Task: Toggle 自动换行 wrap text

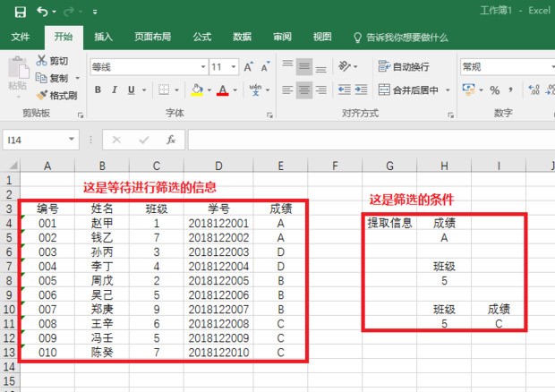Action: coord(404,66)
